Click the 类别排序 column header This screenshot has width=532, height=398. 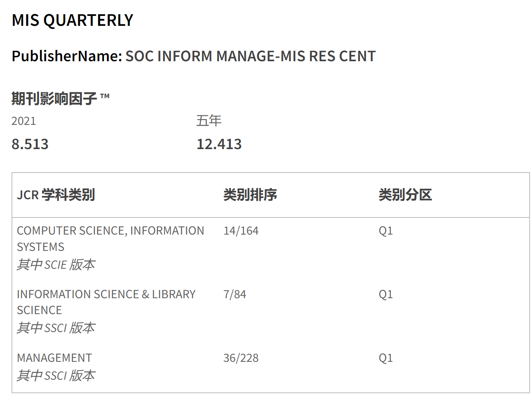[250, 195]
